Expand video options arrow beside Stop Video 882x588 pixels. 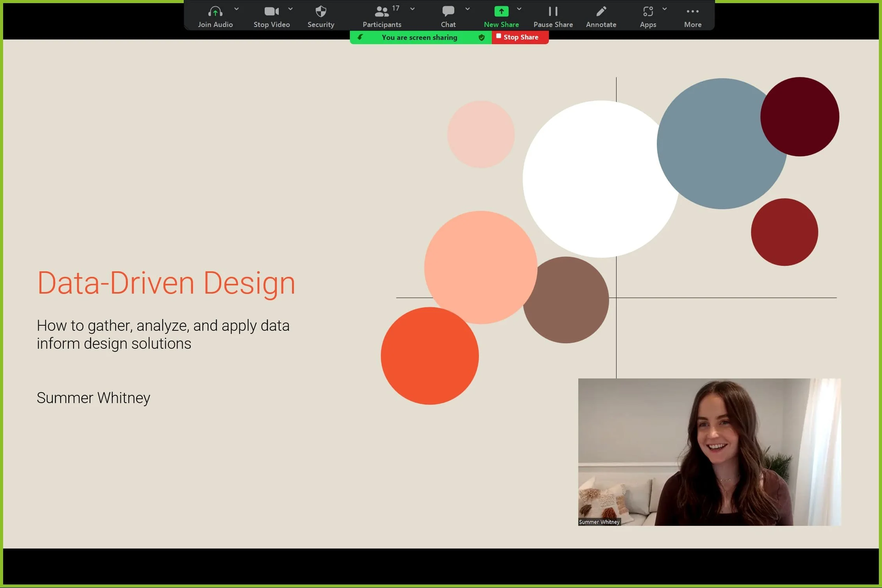(x=290, y=9)
